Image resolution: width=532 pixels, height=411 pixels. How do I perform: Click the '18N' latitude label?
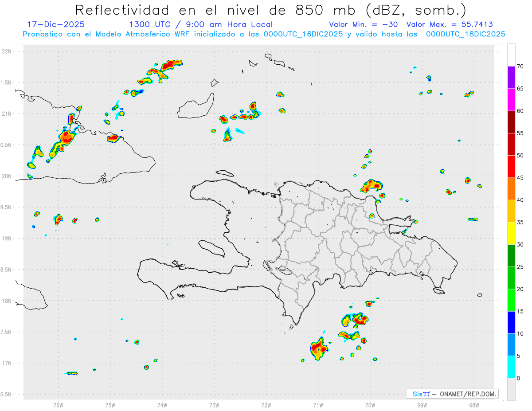(x=8, y=301)
